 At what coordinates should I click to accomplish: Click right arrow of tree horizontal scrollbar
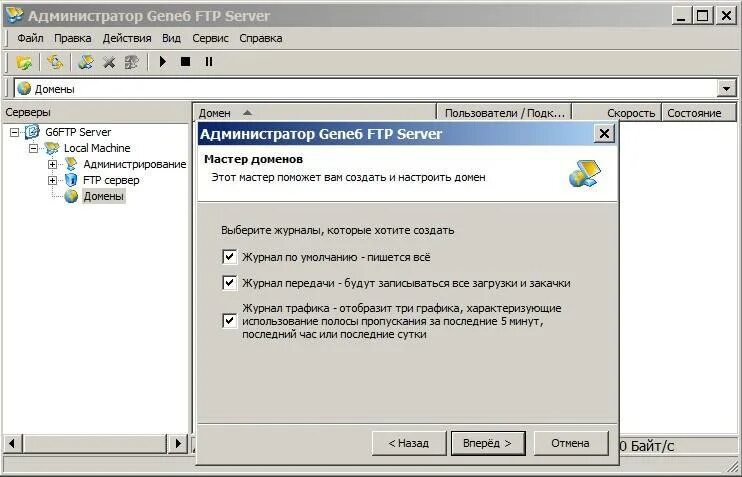tap(178, 443)
